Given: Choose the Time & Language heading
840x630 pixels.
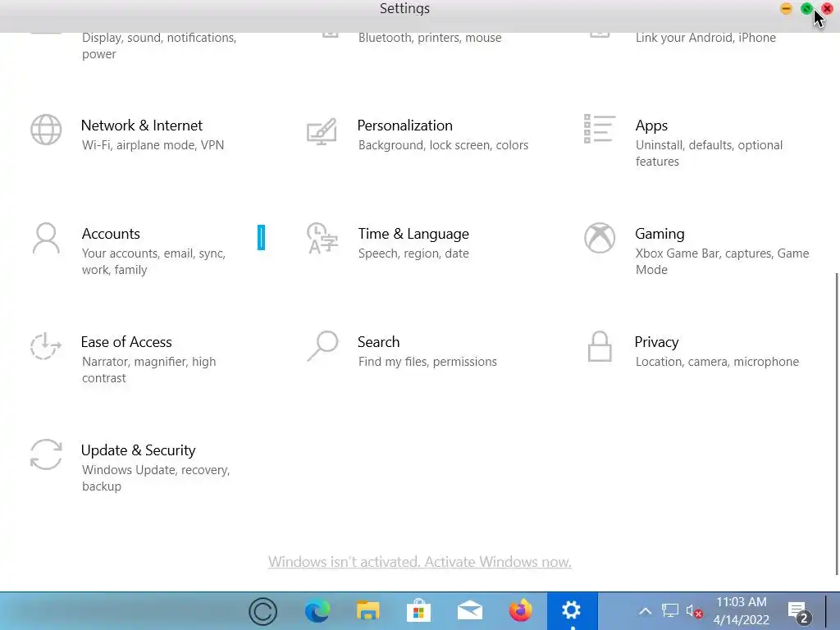Looking at the screenshot, I should click(413, 234).
